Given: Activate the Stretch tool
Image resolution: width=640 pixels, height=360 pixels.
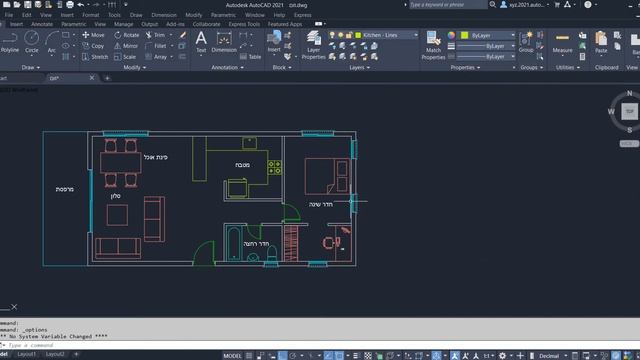Looking at the screenshot, I should 95,57.
